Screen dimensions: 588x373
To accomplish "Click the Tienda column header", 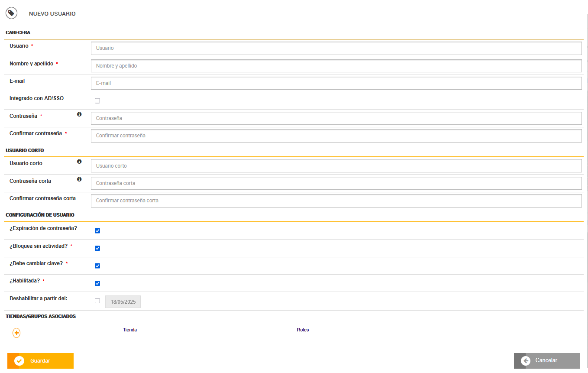I will [130, 330].
